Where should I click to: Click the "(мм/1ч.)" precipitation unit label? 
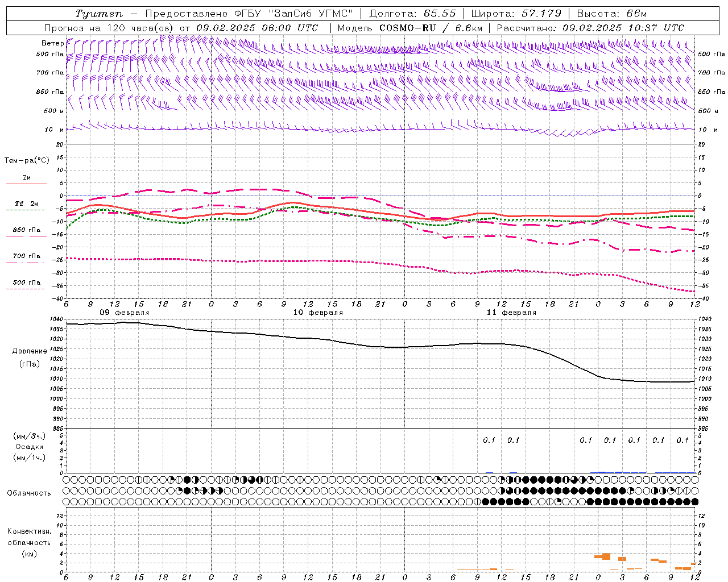pyautogui.click(x=30, y=457)
